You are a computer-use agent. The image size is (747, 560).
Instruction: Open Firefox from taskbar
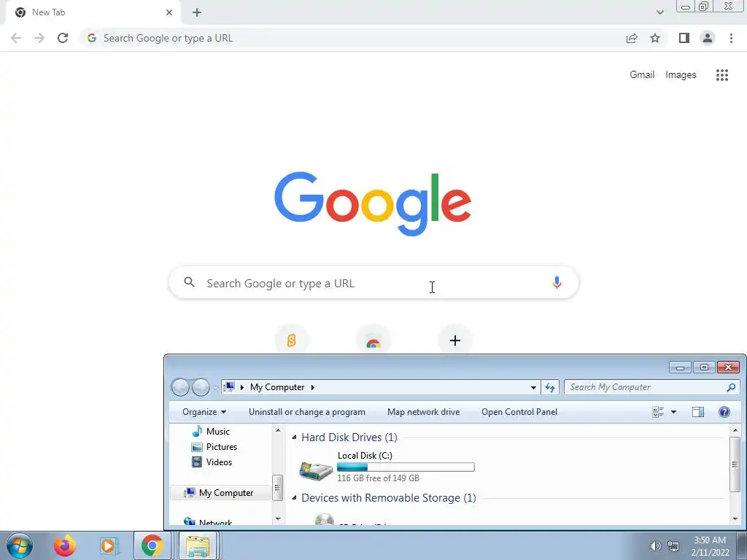pos(64,545)
